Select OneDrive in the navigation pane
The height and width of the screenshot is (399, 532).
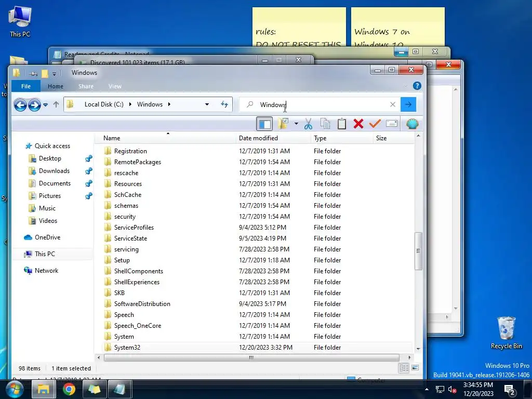pyautogui.click(x=47, y=237)
